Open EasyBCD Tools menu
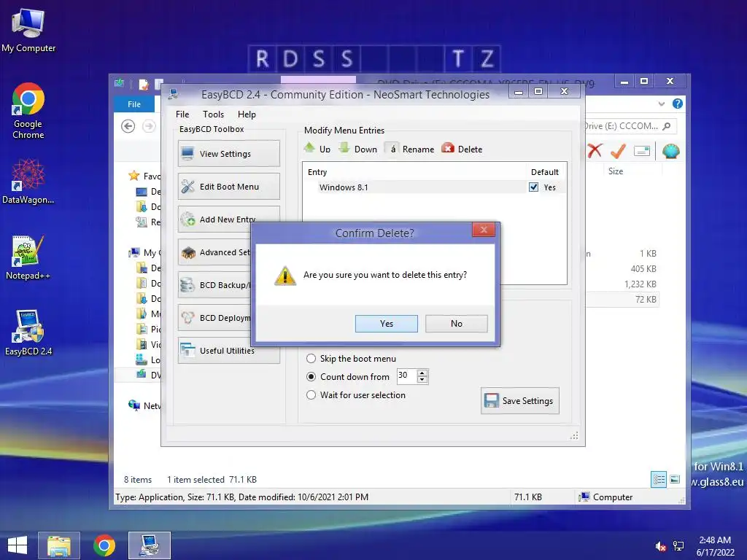This screenshot has height=560, width=747. tap(213, 114)
